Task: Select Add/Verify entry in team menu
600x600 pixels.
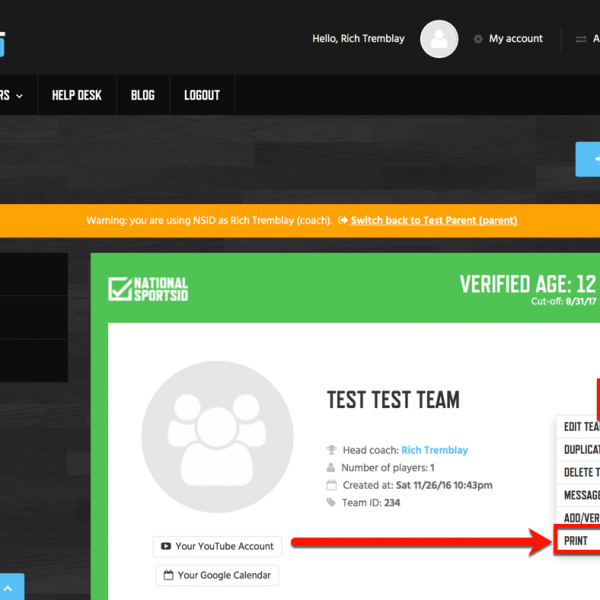Action: pyautogui.click(x=578, y=518)
